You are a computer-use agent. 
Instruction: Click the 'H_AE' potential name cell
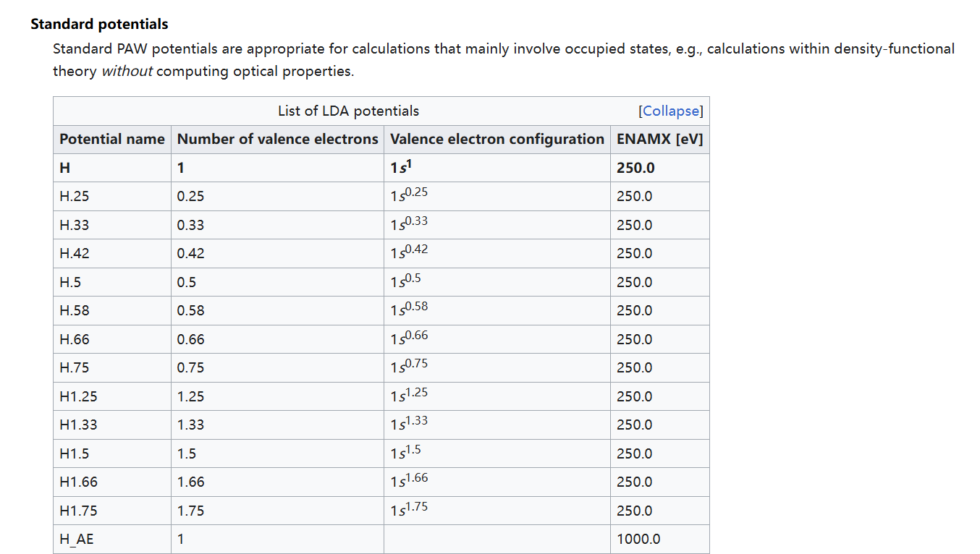tap(112, 539)
